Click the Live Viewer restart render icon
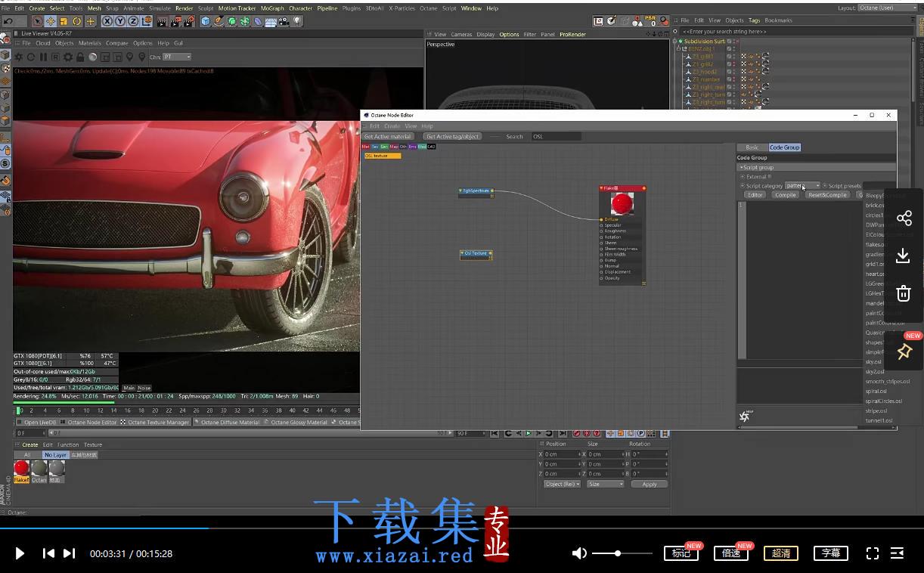Viewport: 924px width, 573px height. [x=31, y=57]
